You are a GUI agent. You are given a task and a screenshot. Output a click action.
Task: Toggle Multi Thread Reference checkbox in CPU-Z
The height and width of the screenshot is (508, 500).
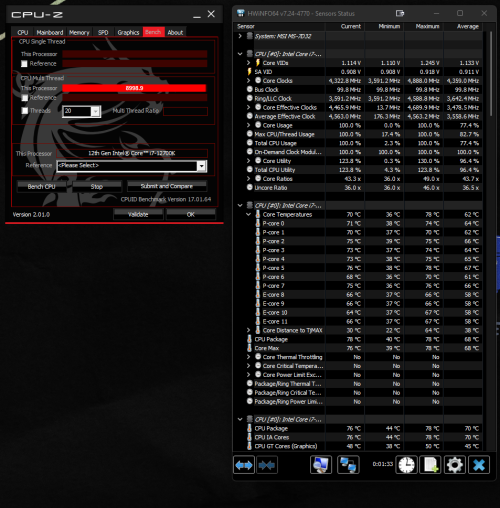click(x=25, y=98)
